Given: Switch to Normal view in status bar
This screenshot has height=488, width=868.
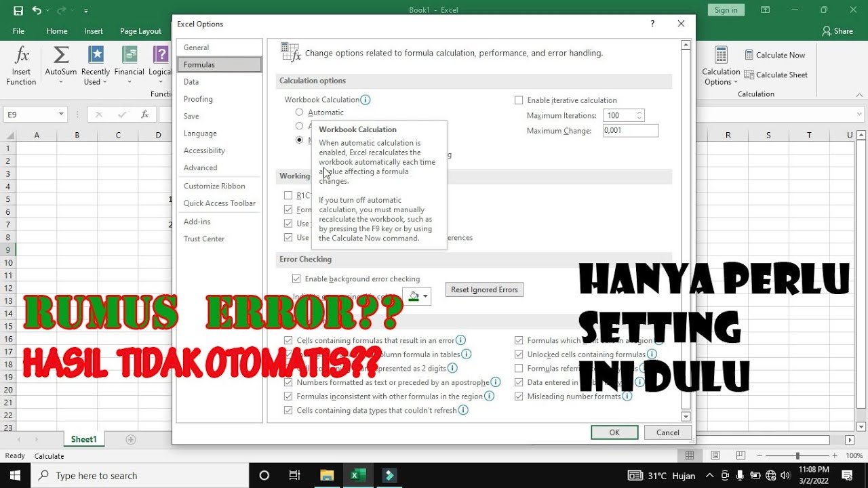Looking at the screenshot, I should pos(690,456).
